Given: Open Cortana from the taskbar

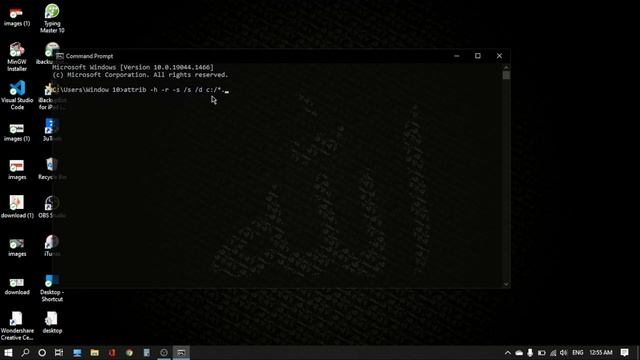Looking at the screenshot, I should pos(42,353).
